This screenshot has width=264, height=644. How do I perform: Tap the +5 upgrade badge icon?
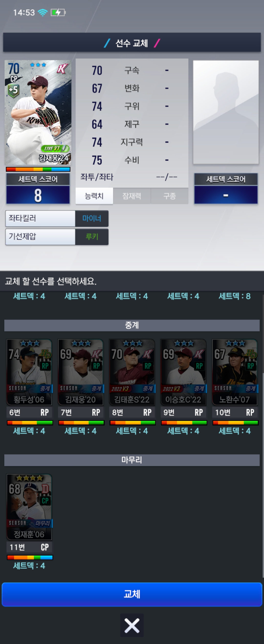13,91
